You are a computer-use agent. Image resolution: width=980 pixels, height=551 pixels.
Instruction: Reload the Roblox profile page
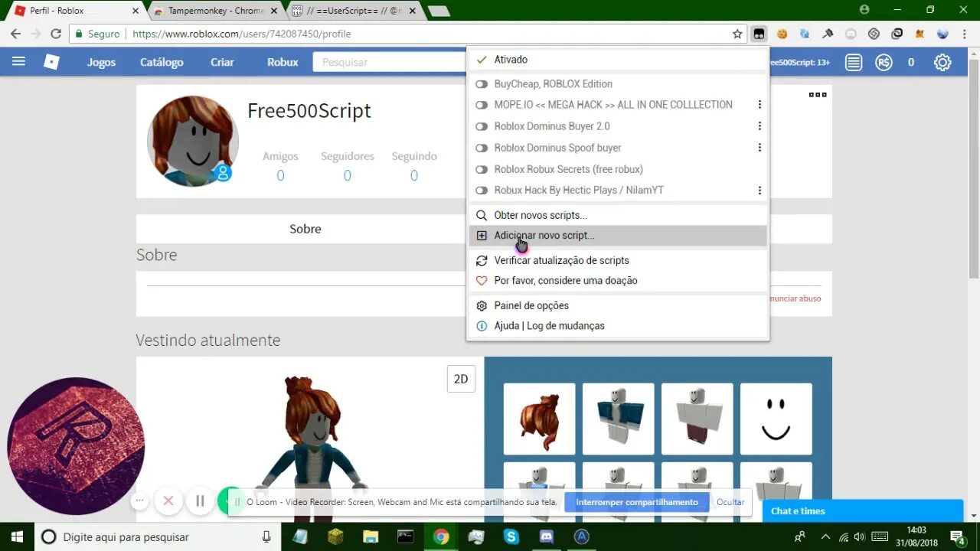point(56,34)
